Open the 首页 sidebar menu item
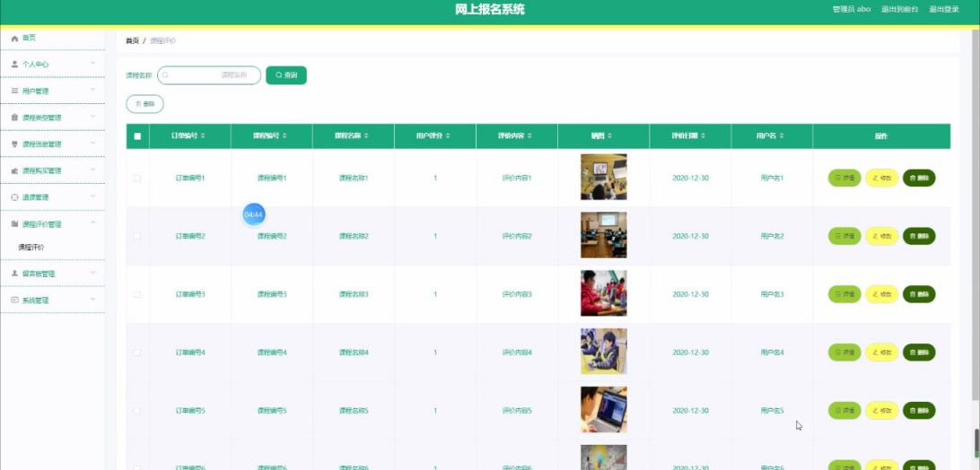 coord(52,39)
